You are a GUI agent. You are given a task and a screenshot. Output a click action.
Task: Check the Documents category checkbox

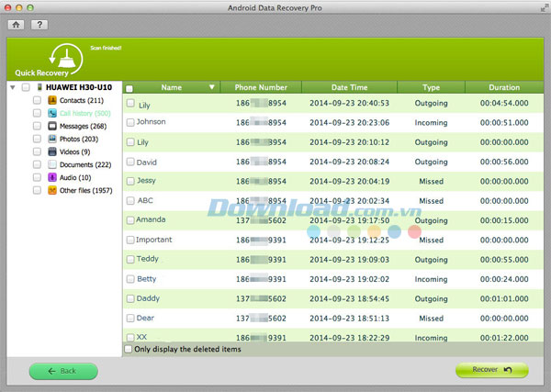click(37, 164)
